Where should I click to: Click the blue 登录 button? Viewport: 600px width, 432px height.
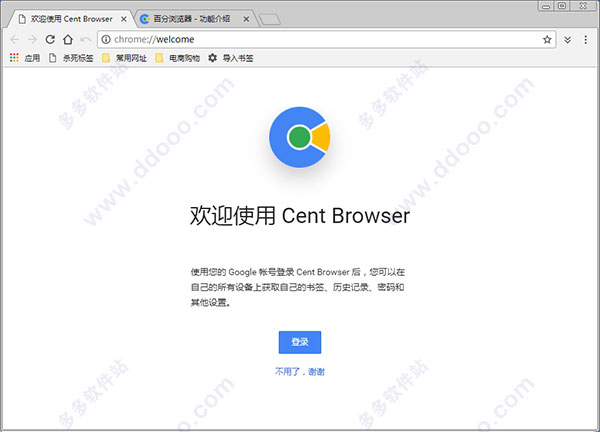[300, 342]
